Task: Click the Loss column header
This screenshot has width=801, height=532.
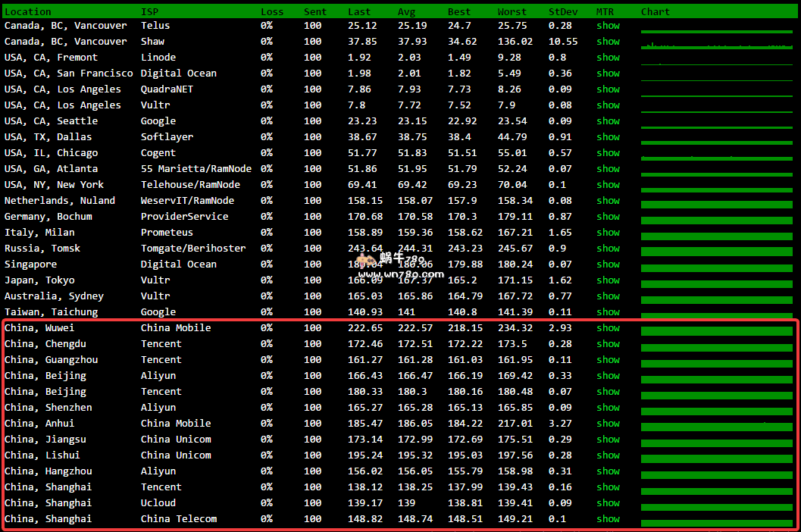Action: 272,11
